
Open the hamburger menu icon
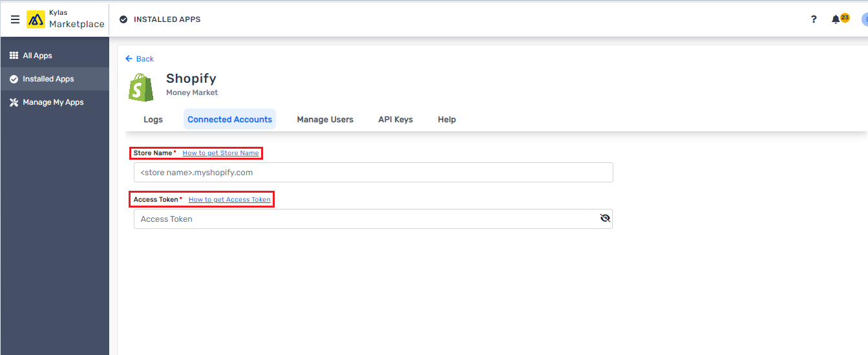click(15, 19)
